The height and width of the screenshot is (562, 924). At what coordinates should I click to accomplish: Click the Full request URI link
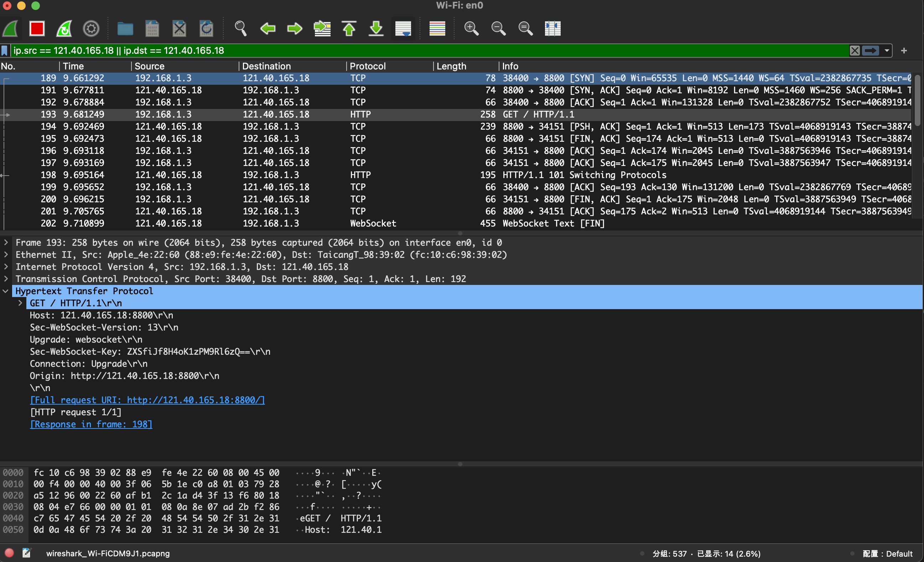click(x=147, y=400)
